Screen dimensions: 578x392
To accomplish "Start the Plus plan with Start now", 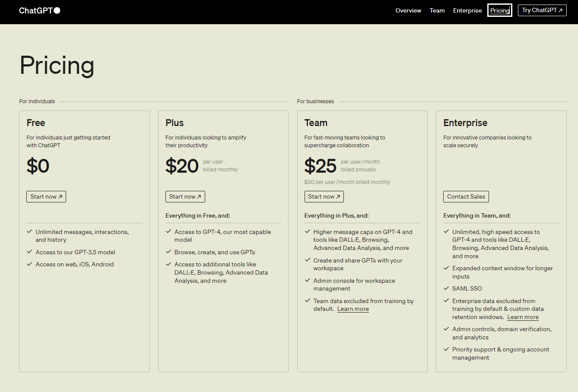I will click(x=185, y=196).
